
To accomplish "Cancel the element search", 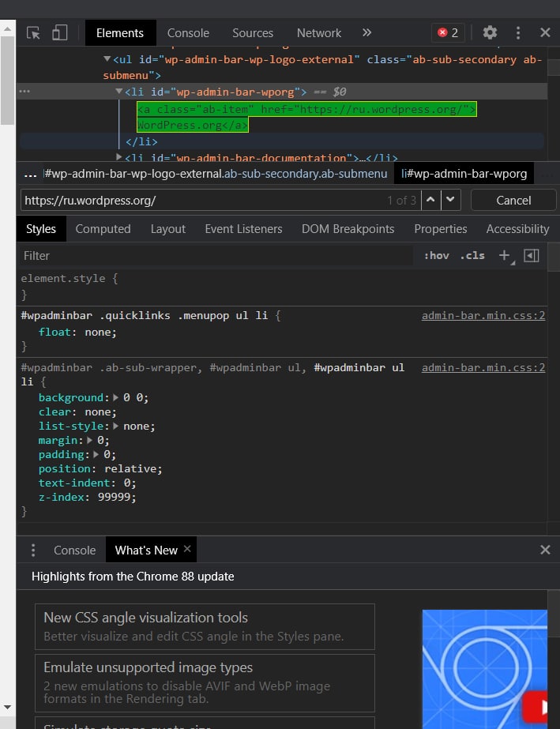I will click(x=513, y=201).
